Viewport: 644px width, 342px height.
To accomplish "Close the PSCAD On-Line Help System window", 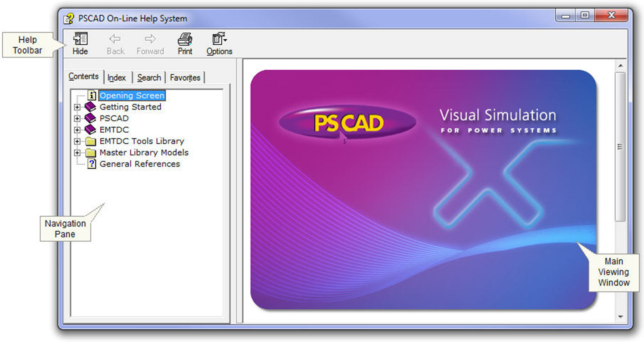I will tap(611, 16).
